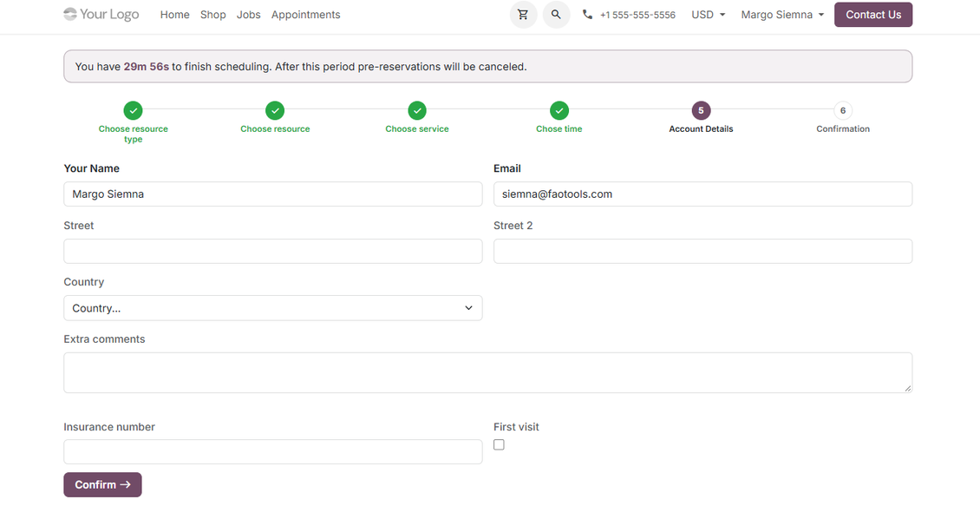This screenshot has height=506, width=980.
Task: Open the Margo Siemna user menu
Action: (782, 15)
